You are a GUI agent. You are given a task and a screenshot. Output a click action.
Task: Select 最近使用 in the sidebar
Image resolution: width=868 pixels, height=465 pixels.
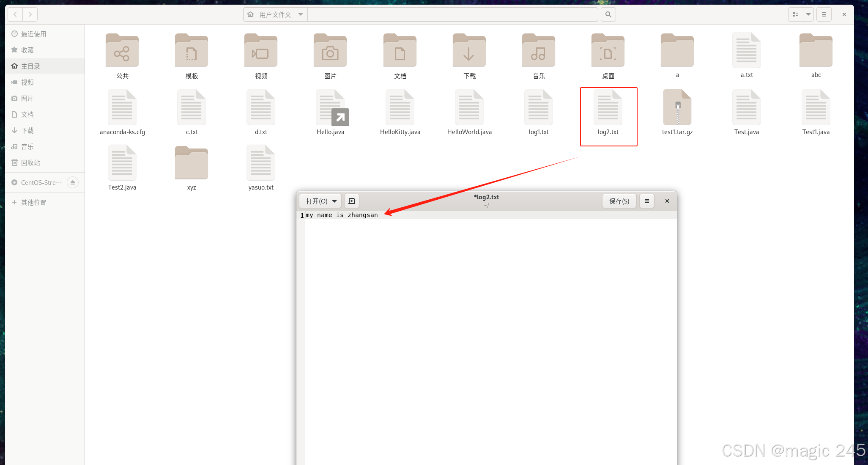tap(33, 34)
